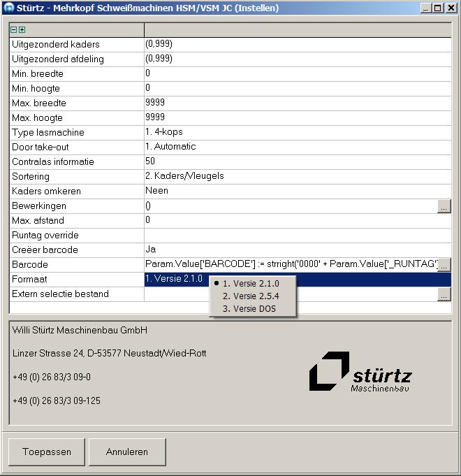
Task: Click the Willi Stürtz Maschinenbau GmbH text
Action: pyautogui.click(x=80, y=330)
